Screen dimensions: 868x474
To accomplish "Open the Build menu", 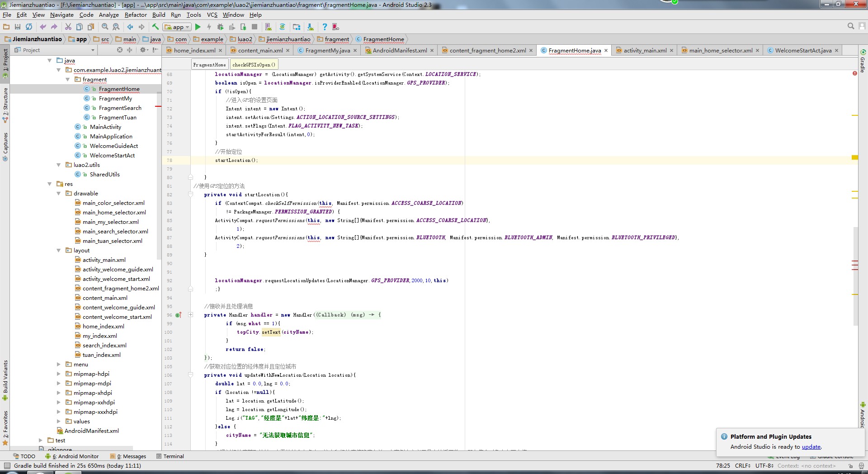I will (159, 15).
